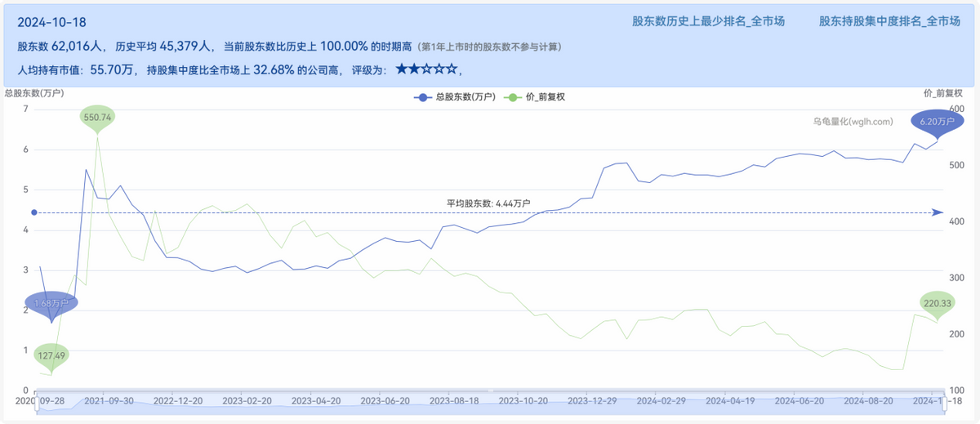Click the left handle of the zoom slider
This screenshot has height=424, width=980.
click(38, 408)
